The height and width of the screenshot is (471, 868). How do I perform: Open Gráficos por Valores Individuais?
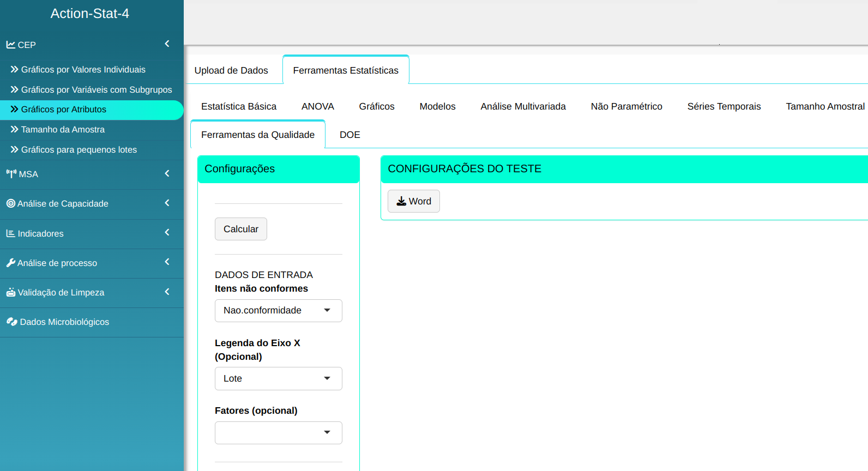coord(83,69)
